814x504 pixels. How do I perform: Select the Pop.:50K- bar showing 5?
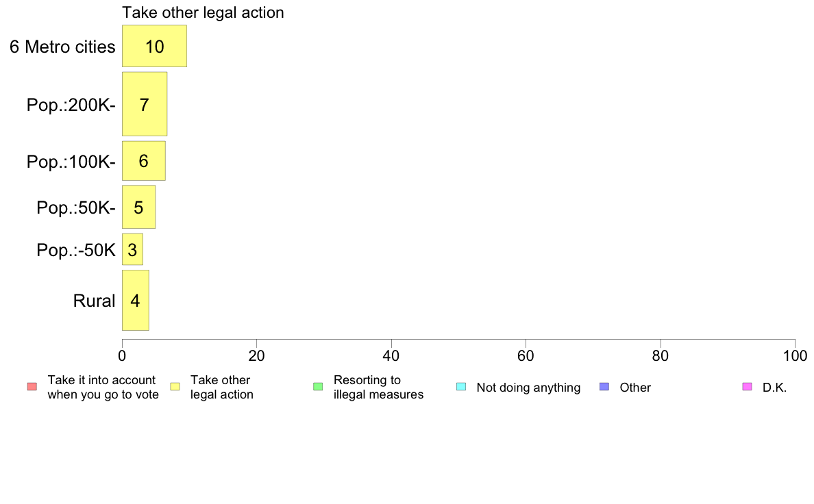tap(138, 207)
